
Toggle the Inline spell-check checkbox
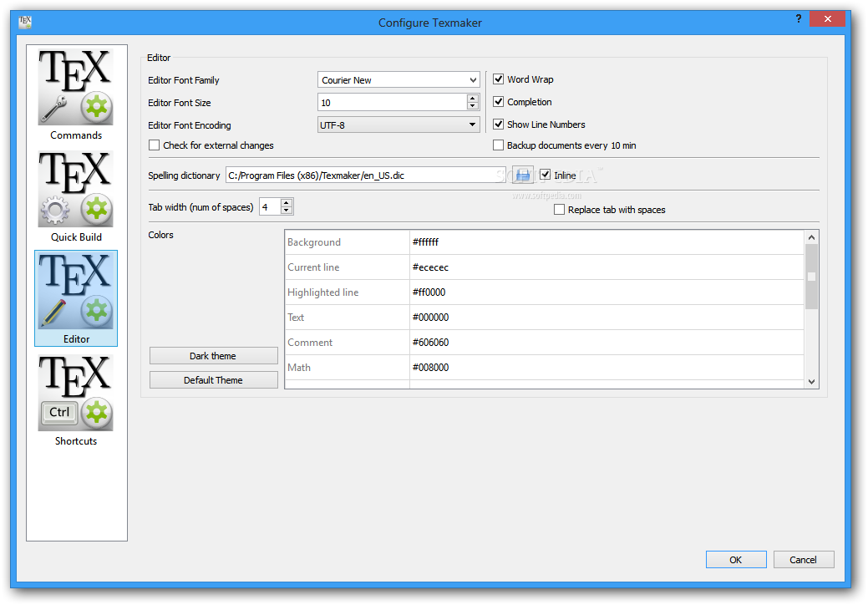pos(546,175)
